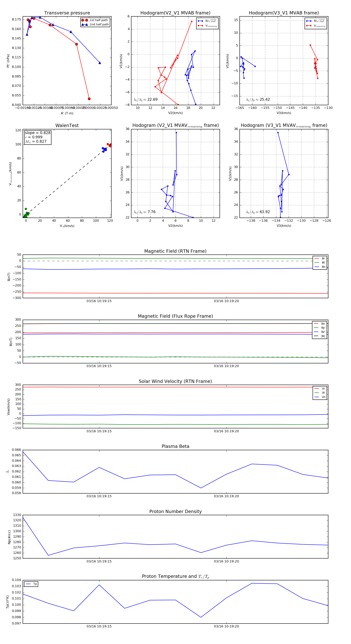Select the By' legend entry
This screenshot has width=351, height=644.
coord(320,328)
